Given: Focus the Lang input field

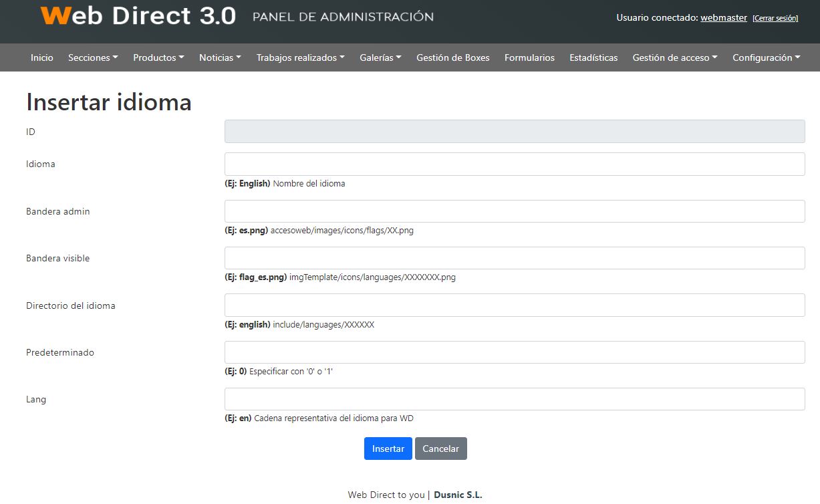Looking at the screenshot, I should (x=515, y=399).
